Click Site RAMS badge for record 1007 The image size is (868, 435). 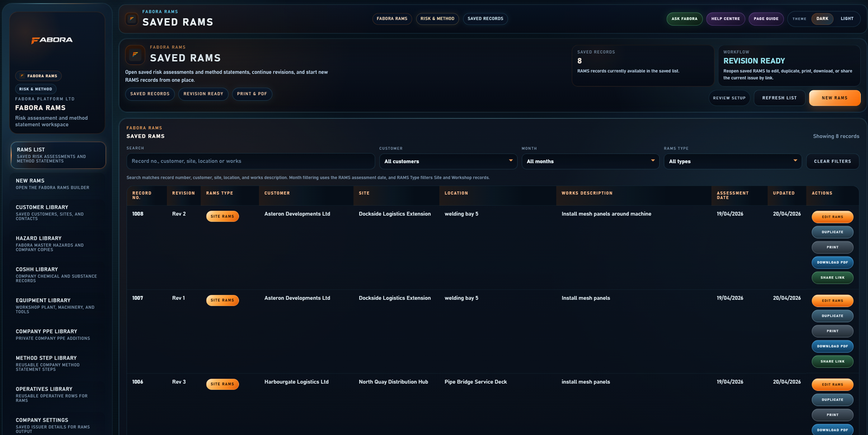click(x=222, y=300)
